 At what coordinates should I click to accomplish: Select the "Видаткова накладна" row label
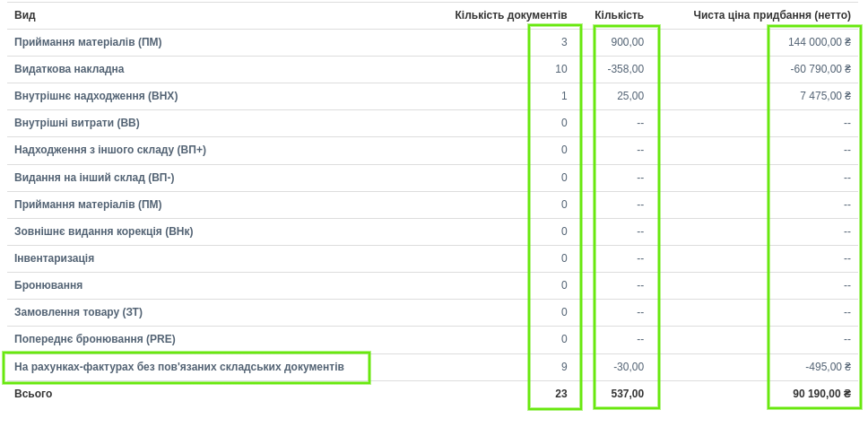coord(69,69)
